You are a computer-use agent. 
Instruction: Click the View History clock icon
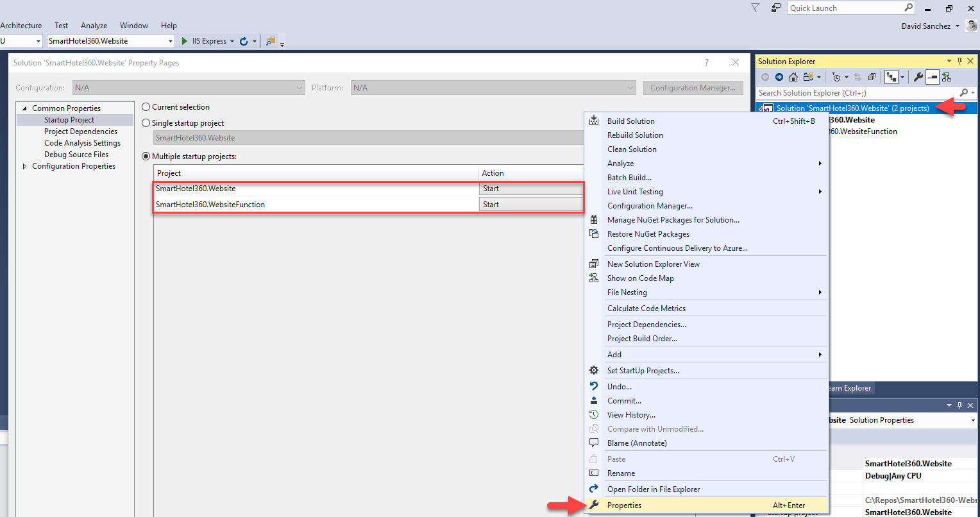594,414
